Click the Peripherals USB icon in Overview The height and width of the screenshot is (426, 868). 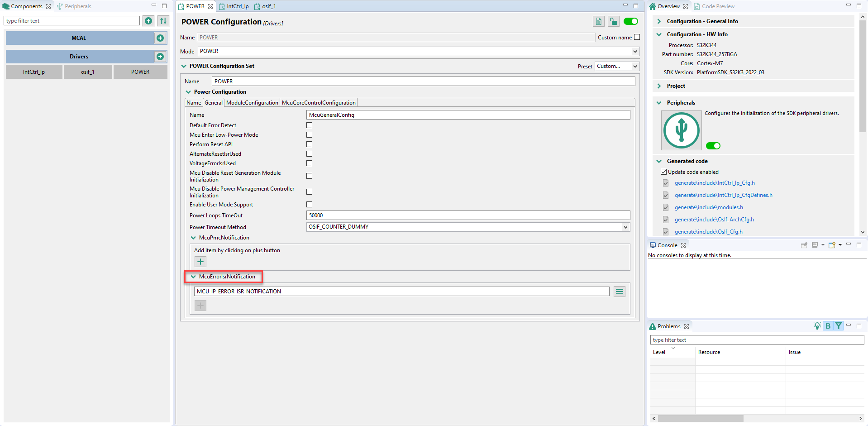681,130
